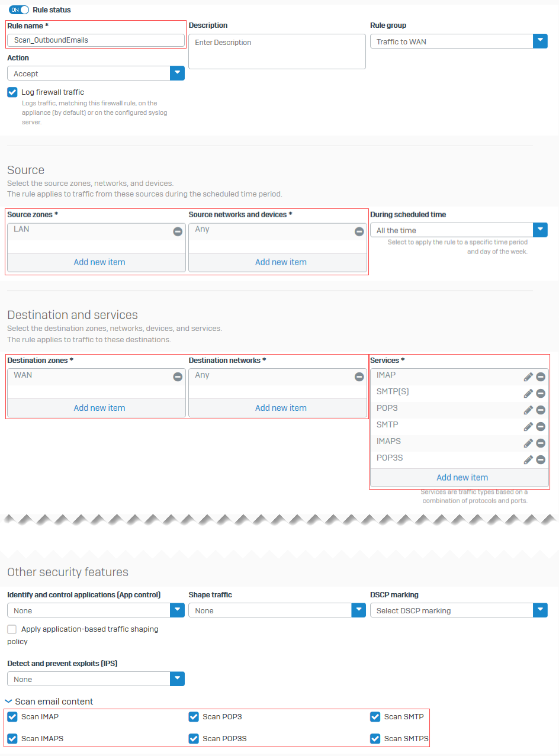Image resolution: width=559 pixels, height=756 pixels.
Task: Collapse the Scan email content section
Action: click(x=8, y=701)
